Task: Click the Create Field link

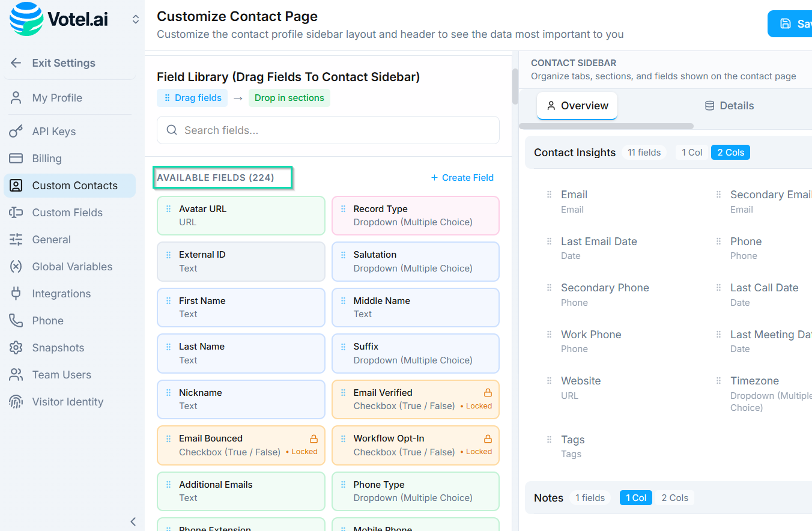Action: pyautogui.click(x=462, y=177)
